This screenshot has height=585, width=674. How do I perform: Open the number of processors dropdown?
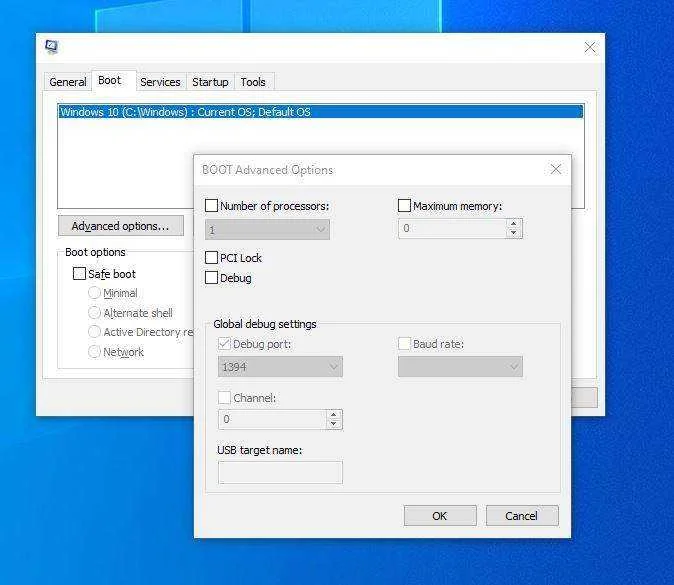(267, 230)
